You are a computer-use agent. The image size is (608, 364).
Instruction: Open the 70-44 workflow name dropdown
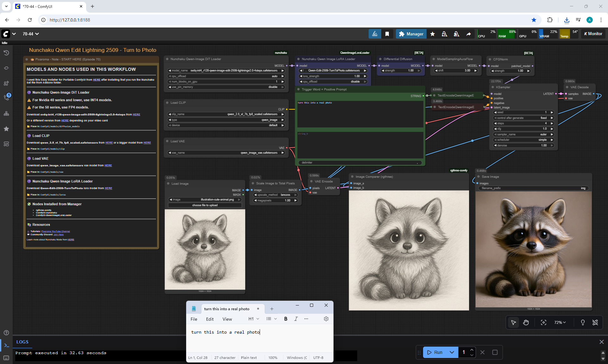click(x=31, y=34)
